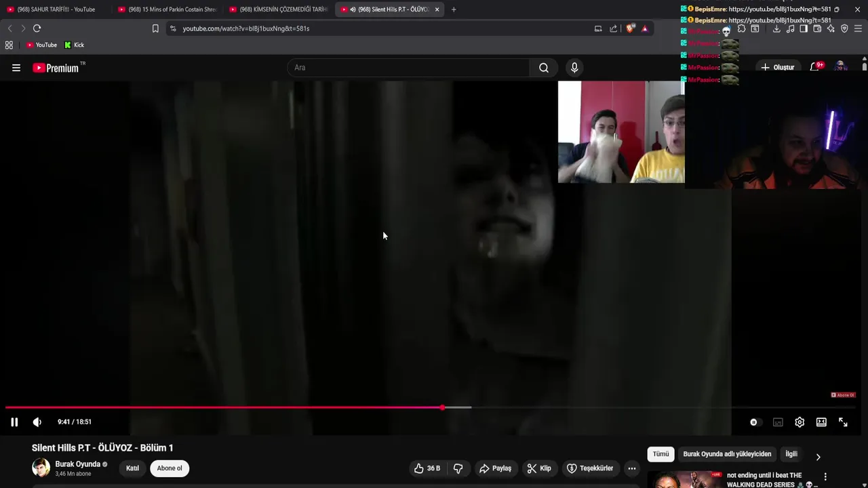Toggle subtitles in the video player
868x488 pixels.
point(778,422)
